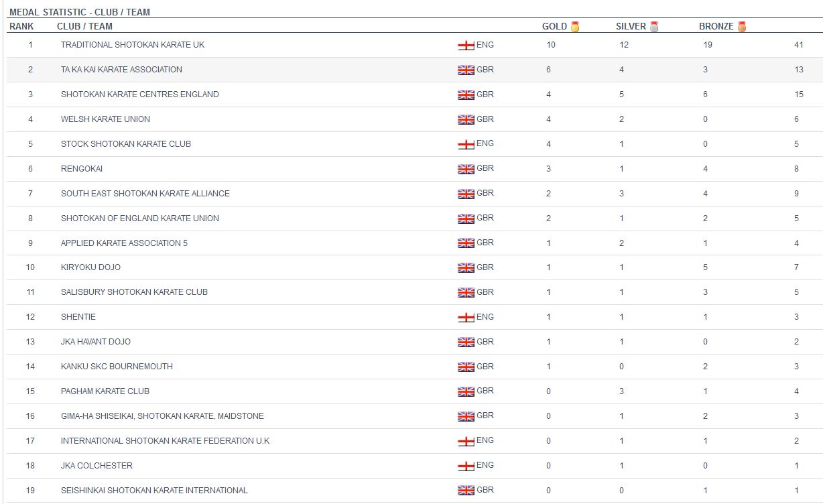Click total of 13 in Ta Ka Kai row
The height and width of the screenshot is (504, 823).
(798, 70)
